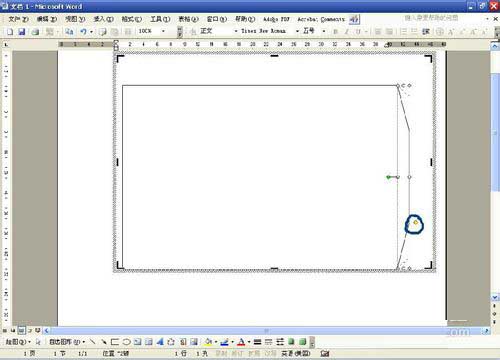
Task: Select the Rectangle drawing tool
Action: coord(115,342)
